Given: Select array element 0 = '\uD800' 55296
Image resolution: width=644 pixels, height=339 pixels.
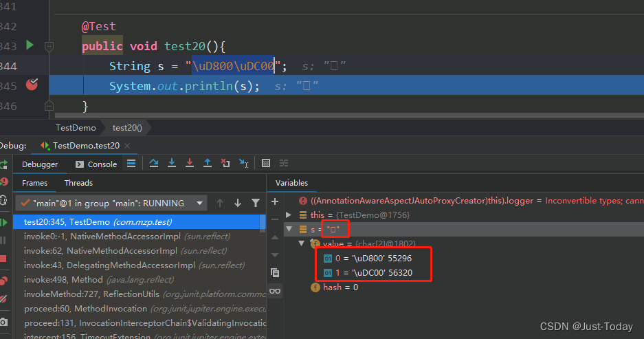Looking at the screenshot, I should 368,259.
